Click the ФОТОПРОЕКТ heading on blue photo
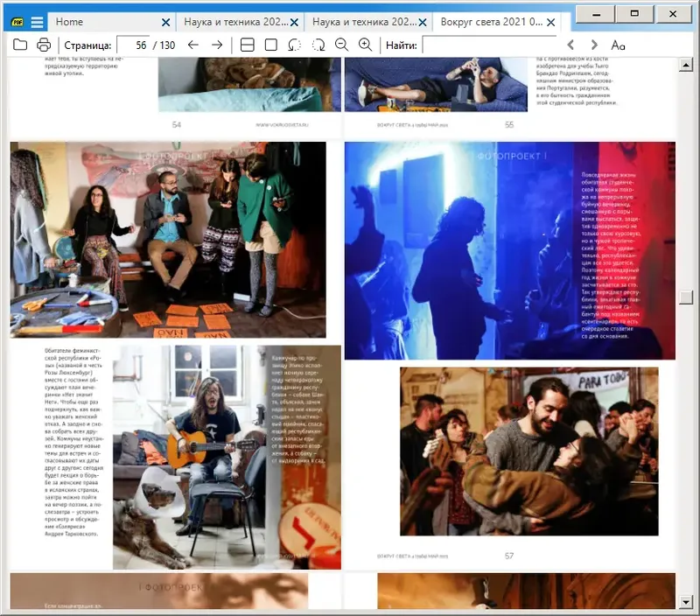Image resolution: width=700 pixels, height=616 pixels. 512,157
